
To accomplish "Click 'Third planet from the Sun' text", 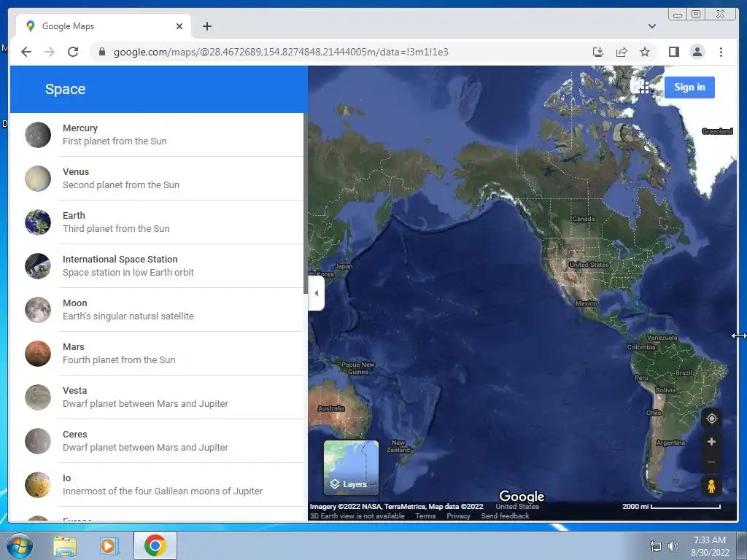I will tap(116, 228).
